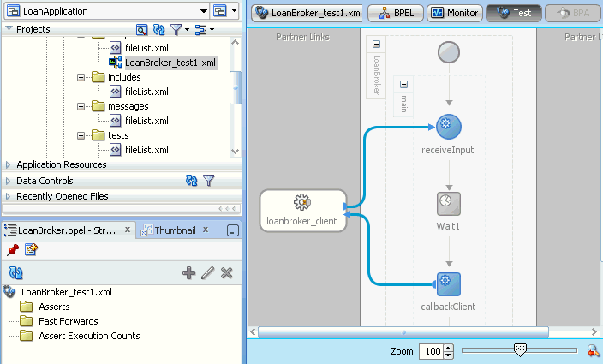Collapse the main sequence scope
This screenshot has height=364, width=603.
(403, 84)
